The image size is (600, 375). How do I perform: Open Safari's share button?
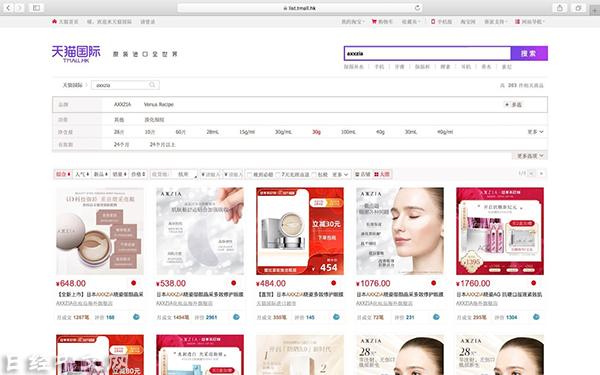tap(560, 8)
